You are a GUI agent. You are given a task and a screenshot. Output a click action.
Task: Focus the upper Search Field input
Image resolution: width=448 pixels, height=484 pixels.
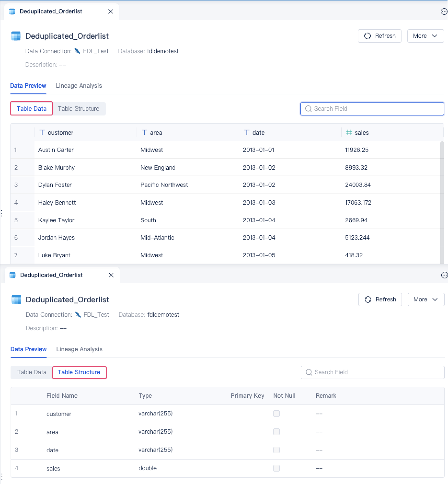click(x=372, y=109)
